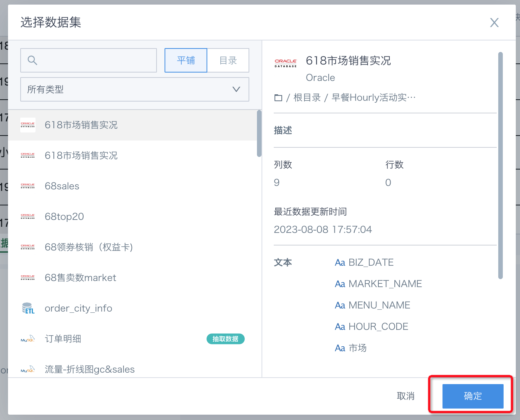Screen dimensions: 520x420
Task: Click the dataset list scrollbar
Action: (259, 134)
